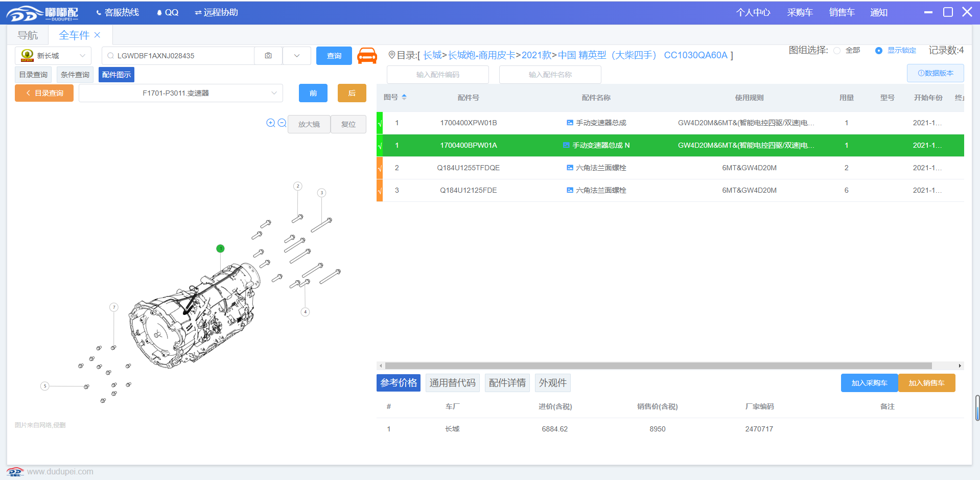Click the camera image search icon
This screenshot has height=480, width=980.
[x=268, y=56]
